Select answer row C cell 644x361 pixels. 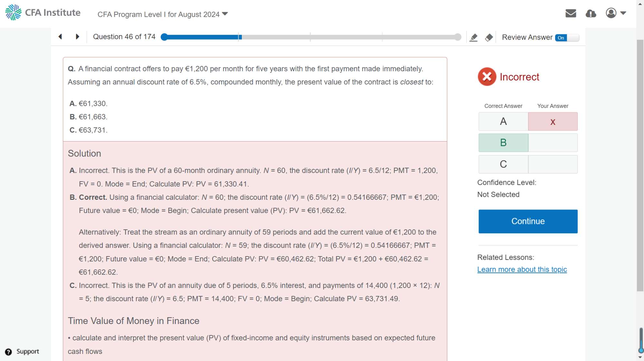[x=503, y=164]
